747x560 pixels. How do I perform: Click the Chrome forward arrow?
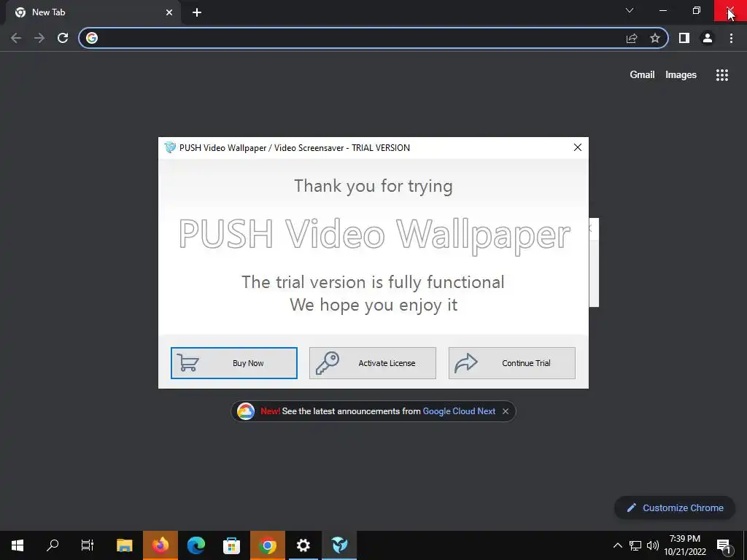[39, 38]
